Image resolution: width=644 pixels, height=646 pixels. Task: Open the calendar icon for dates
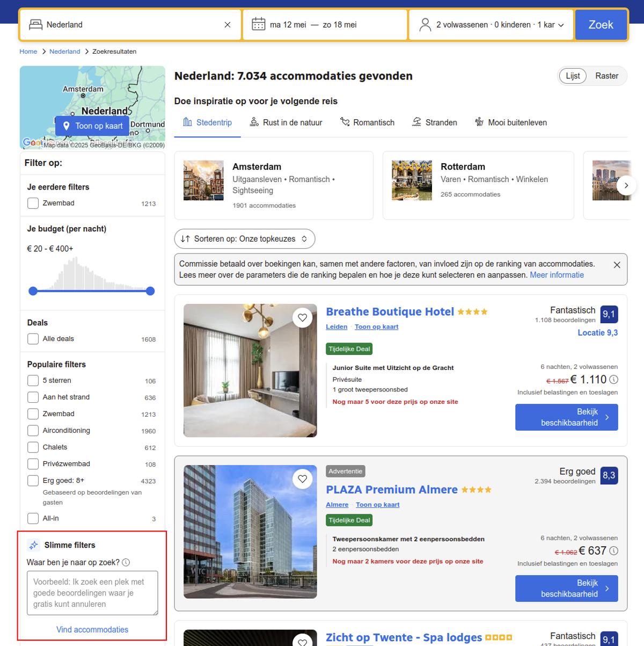coord(258,25)
